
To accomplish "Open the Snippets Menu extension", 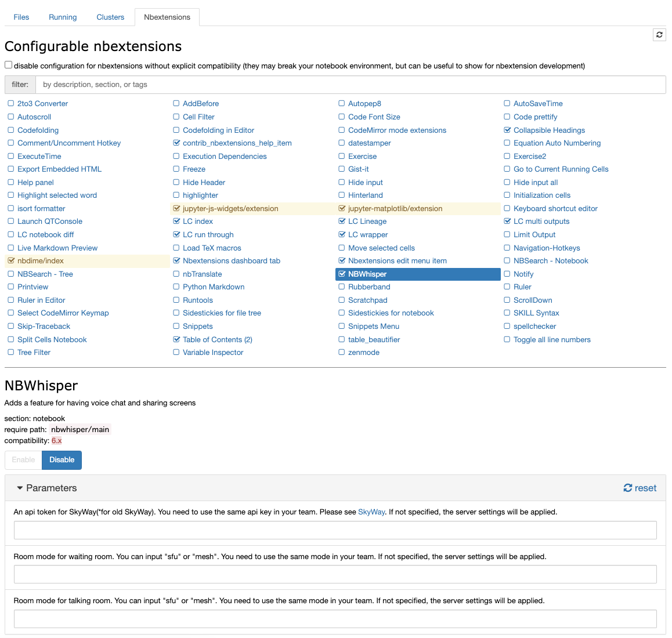I will 374,327.
